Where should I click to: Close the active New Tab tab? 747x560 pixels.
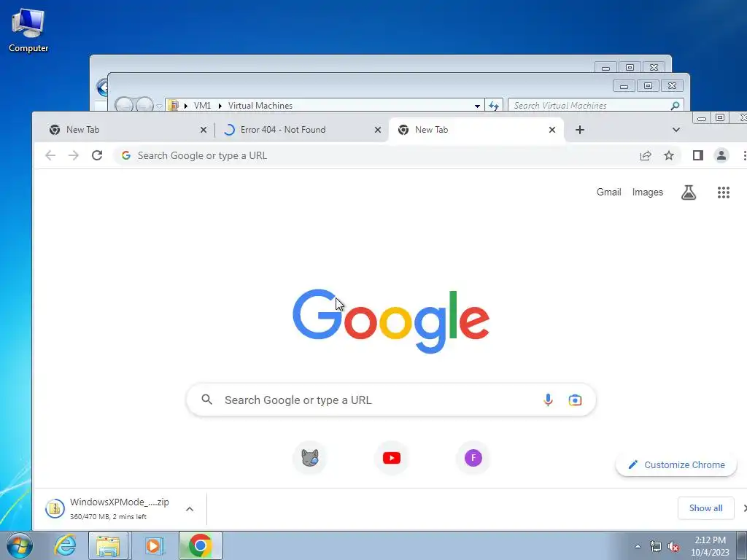[x=552, y=130]
